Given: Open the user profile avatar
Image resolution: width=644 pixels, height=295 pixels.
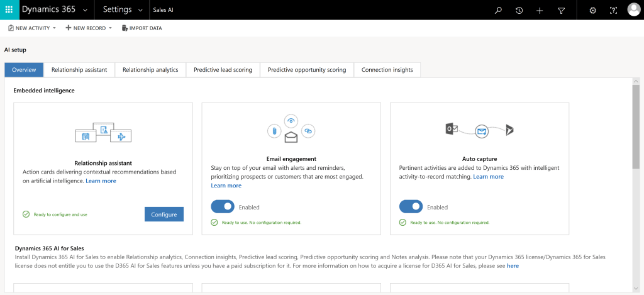Looking at the screenshot, I should click(x=634, y=10).
